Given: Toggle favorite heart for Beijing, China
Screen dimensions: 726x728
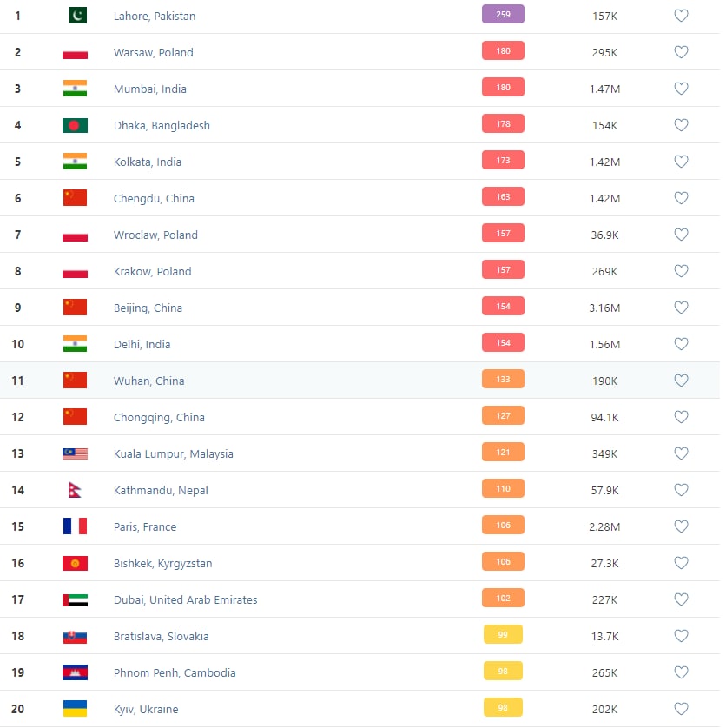Looking at the screenshot, I should [x=681, y=308].
